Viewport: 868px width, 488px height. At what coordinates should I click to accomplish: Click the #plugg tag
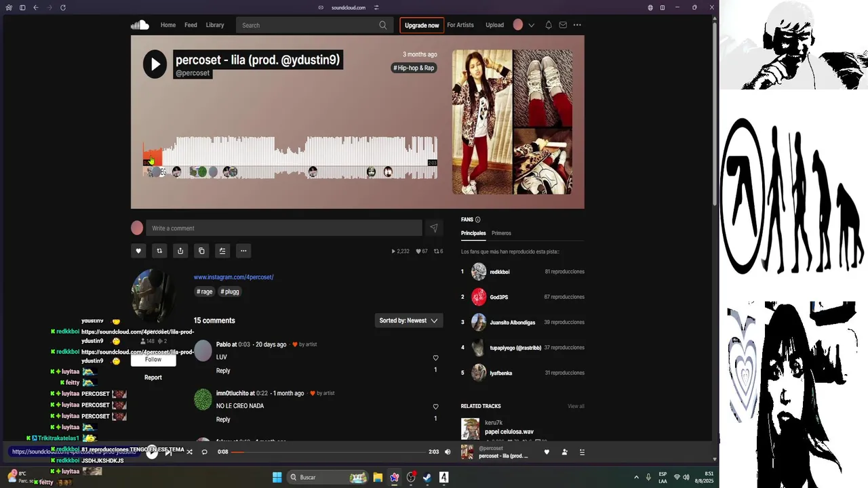pyautogui.click(x=230, y=291)
